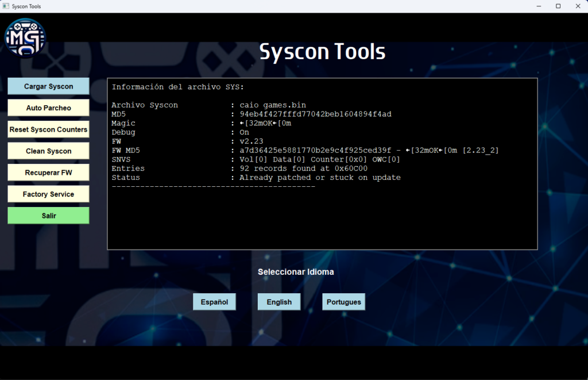Click the MG gamepad logo
This screenshot has width=588, height=380.
(x=25, y=38)
